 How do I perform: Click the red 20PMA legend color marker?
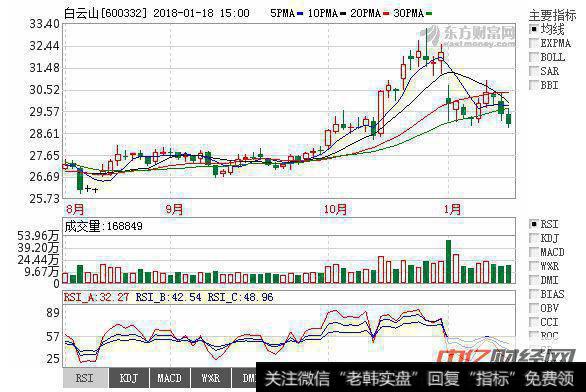pyautogui.click(x=386, y=13)
